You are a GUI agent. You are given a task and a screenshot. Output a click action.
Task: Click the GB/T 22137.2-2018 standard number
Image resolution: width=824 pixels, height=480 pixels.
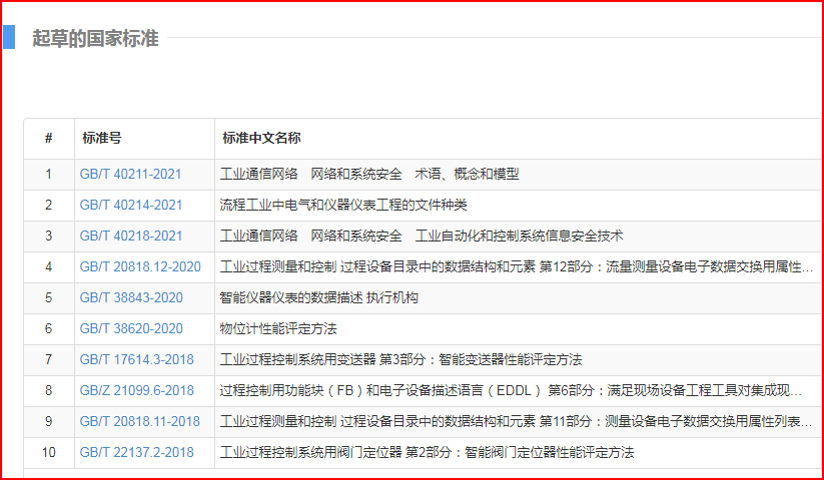(137, 453)
